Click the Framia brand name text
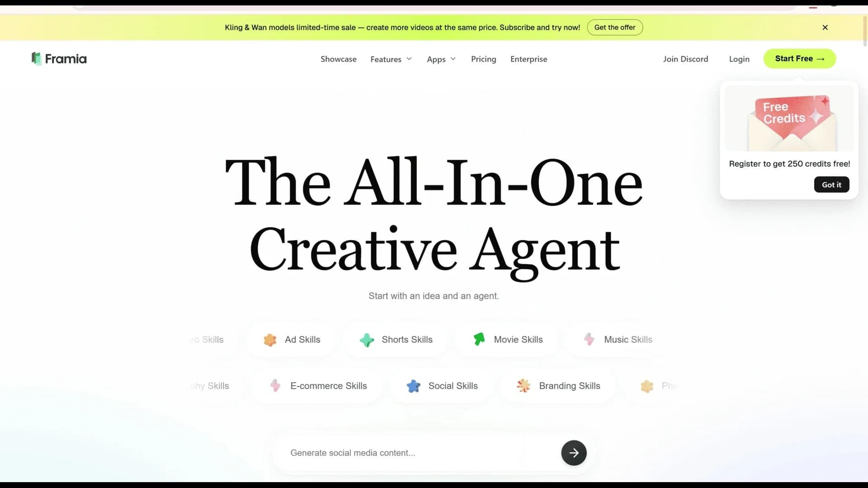 pos(66,59)
